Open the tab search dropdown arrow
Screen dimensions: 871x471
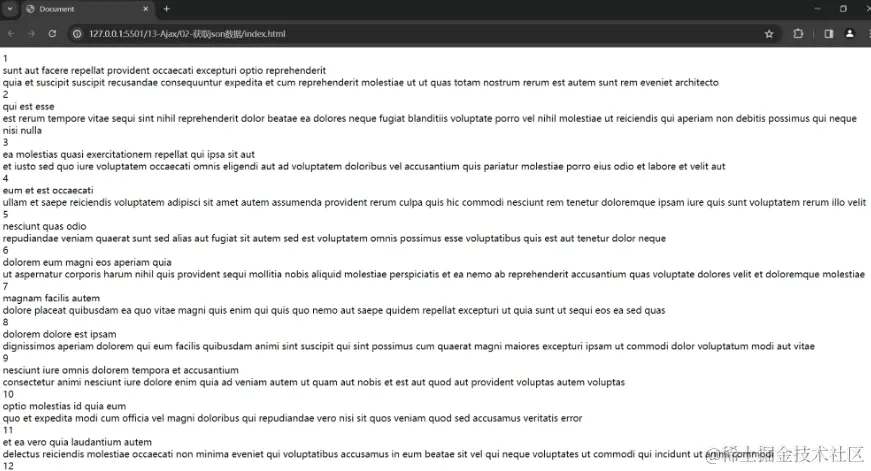click(9, 9)
